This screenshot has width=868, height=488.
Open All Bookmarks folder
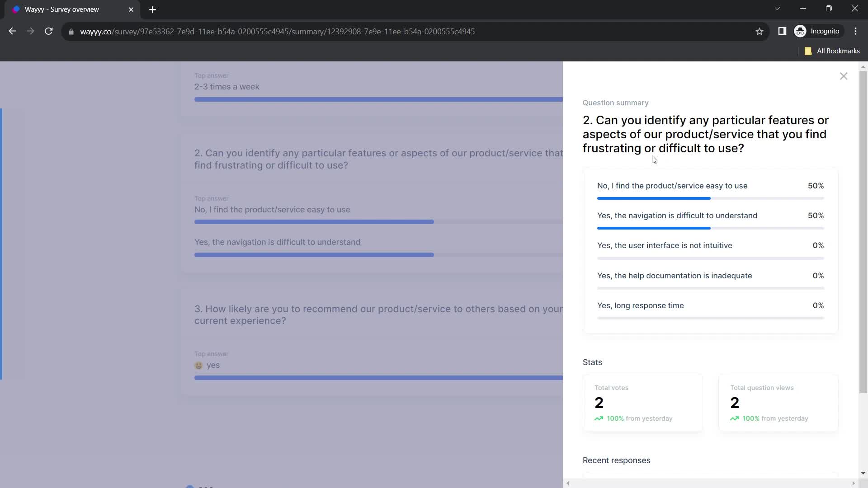[832, 51]
